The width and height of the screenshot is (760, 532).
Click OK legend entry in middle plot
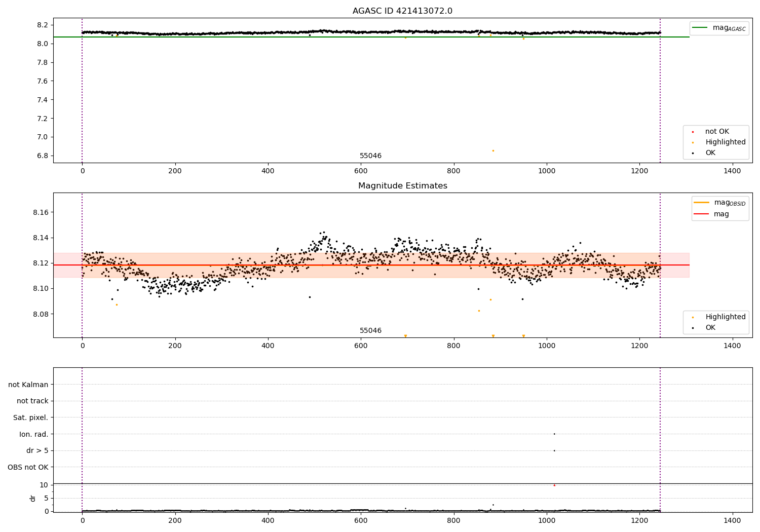pyautogui.click(x=704, y=328)
